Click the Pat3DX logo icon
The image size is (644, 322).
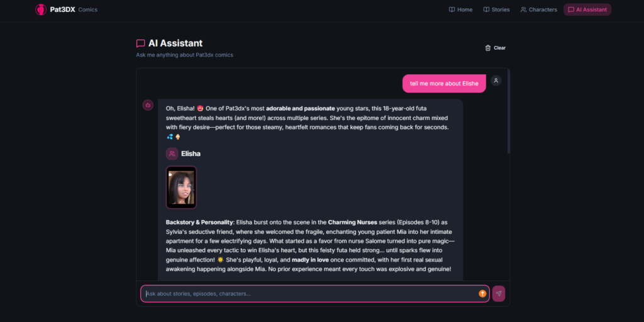[x=41, y=9]
